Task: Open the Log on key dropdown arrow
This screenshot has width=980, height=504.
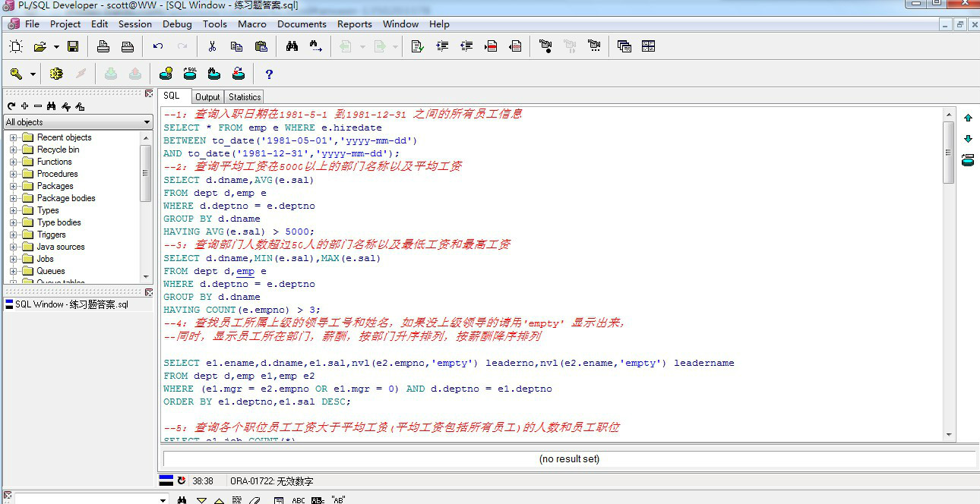Action: (33, 74)
